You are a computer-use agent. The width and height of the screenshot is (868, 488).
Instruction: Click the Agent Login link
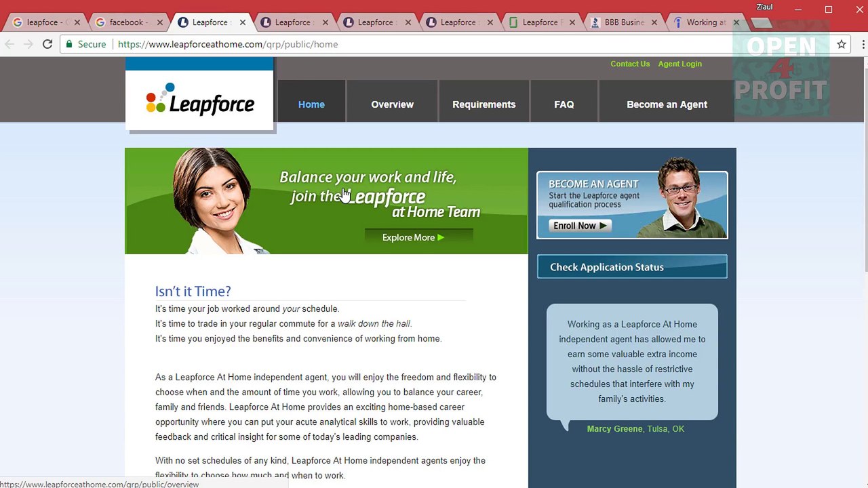pos(679,64)
